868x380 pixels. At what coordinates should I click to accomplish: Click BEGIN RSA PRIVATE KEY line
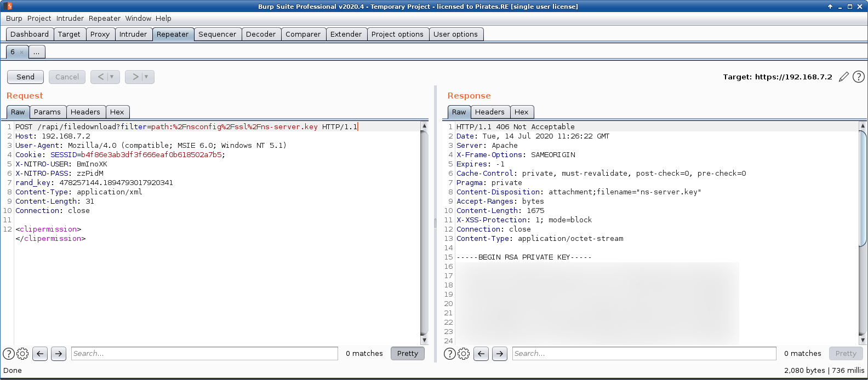[524, 257]
